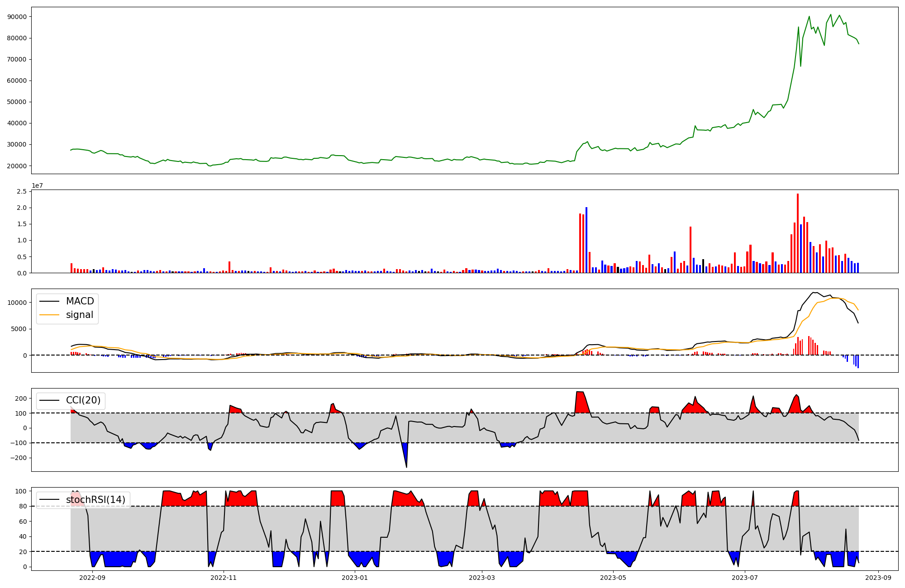Click the -200 CCI axis tick label
This screenshot has height=588, width=905.
[x=18, y=458]
